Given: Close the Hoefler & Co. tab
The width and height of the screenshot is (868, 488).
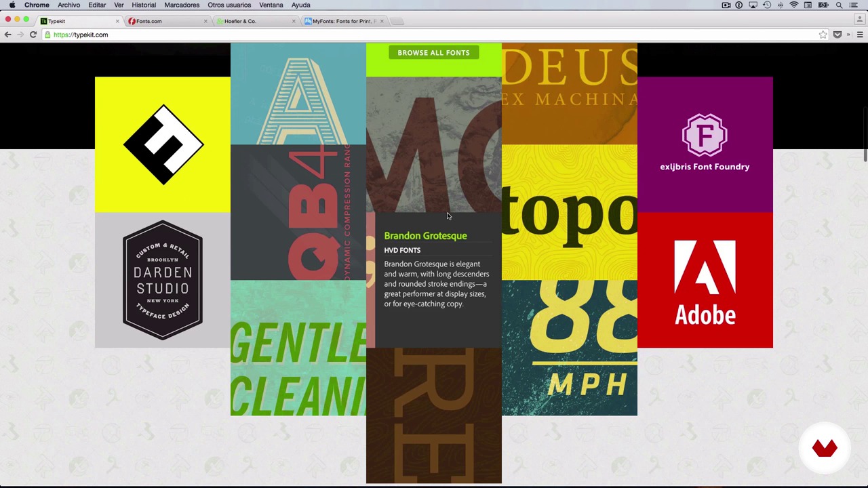Looking at the screenshot, I should (x=294, y=21).
